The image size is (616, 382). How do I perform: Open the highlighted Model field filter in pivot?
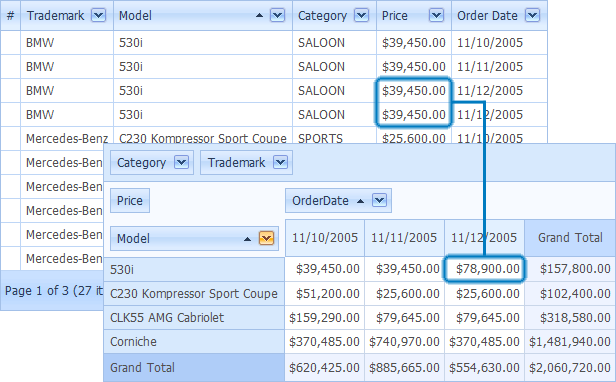[x=266, y=238]
